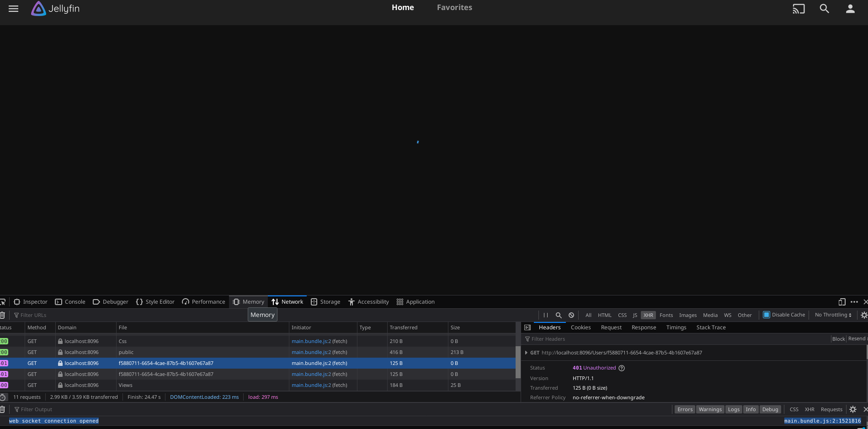Screen dimensions: 868x429
Task: Click the Block request button
Action: (838, 339)
